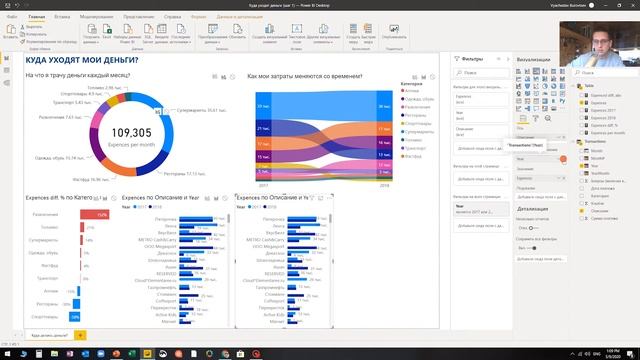This screenshot has height=360, width=640.
Task: Switch to the Моделирование ribbon tab
Action: click(96, 17)
